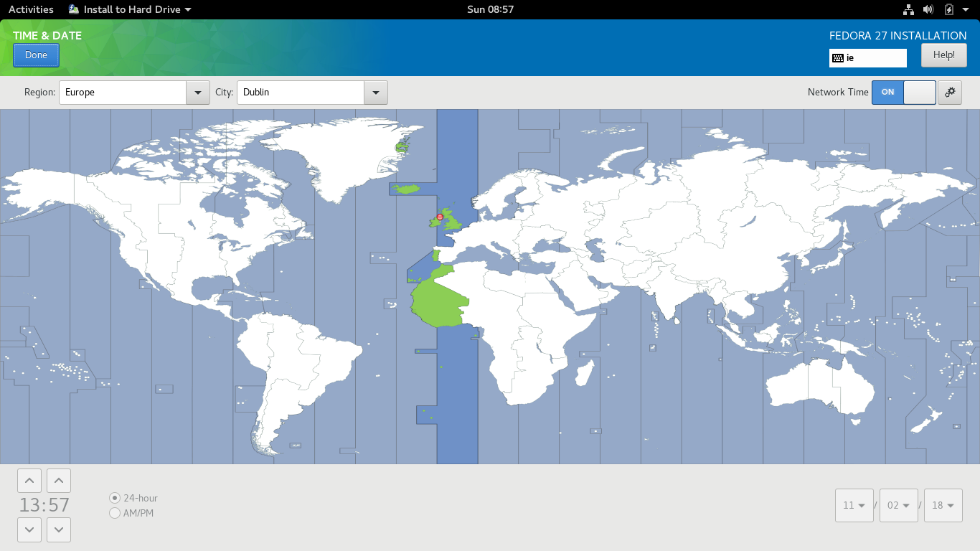
Task: Open the year dropdown showing 18
Action: (943, 505)
